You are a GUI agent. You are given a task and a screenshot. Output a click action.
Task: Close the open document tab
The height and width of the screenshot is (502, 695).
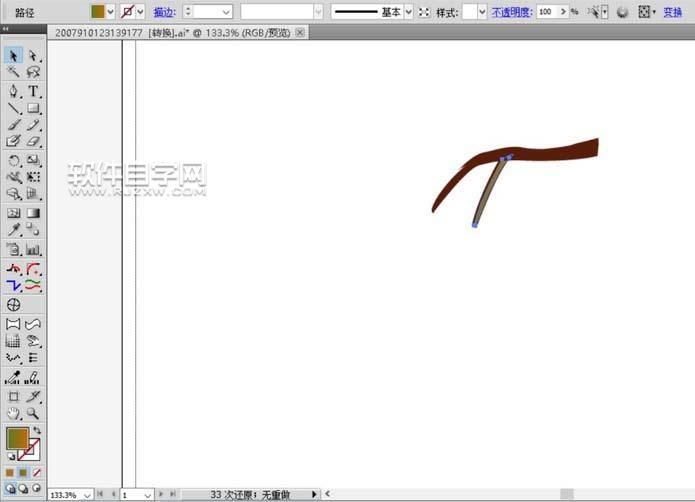point(300,32)
